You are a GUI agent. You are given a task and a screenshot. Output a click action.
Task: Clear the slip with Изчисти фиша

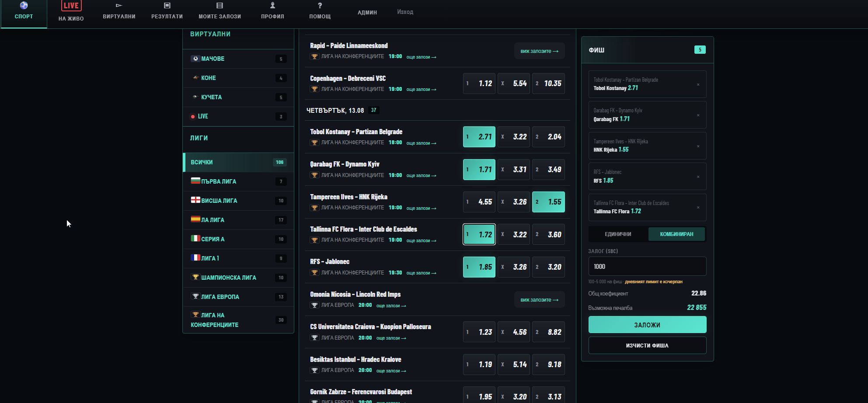click(647, 345)
